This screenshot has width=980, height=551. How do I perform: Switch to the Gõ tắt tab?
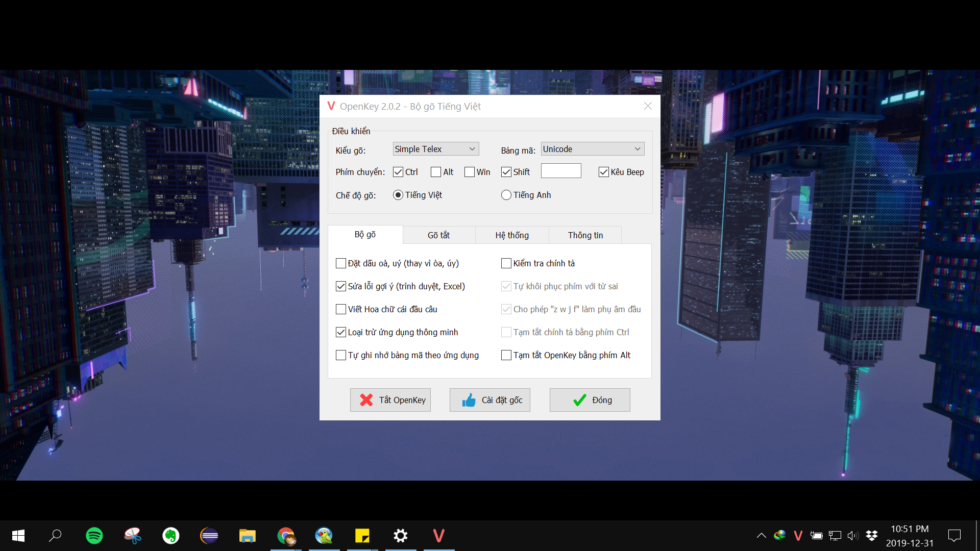click(438, 235)
